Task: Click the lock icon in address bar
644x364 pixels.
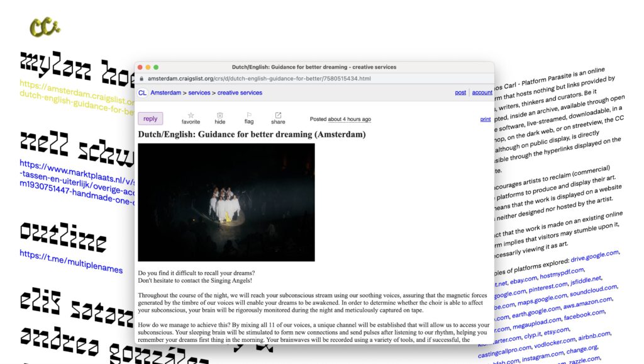Action: (x=142, y=79)
